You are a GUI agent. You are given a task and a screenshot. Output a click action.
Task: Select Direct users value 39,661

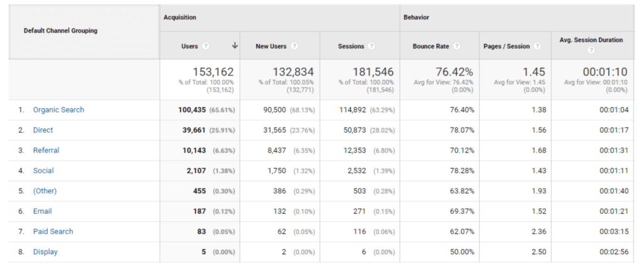click(x=194, y=130)
